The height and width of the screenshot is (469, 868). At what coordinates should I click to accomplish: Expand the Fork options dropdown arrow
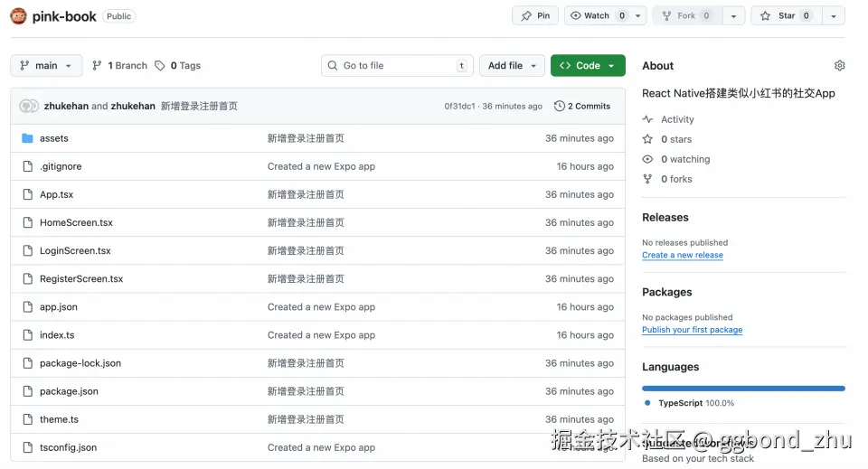pos(733,15)
